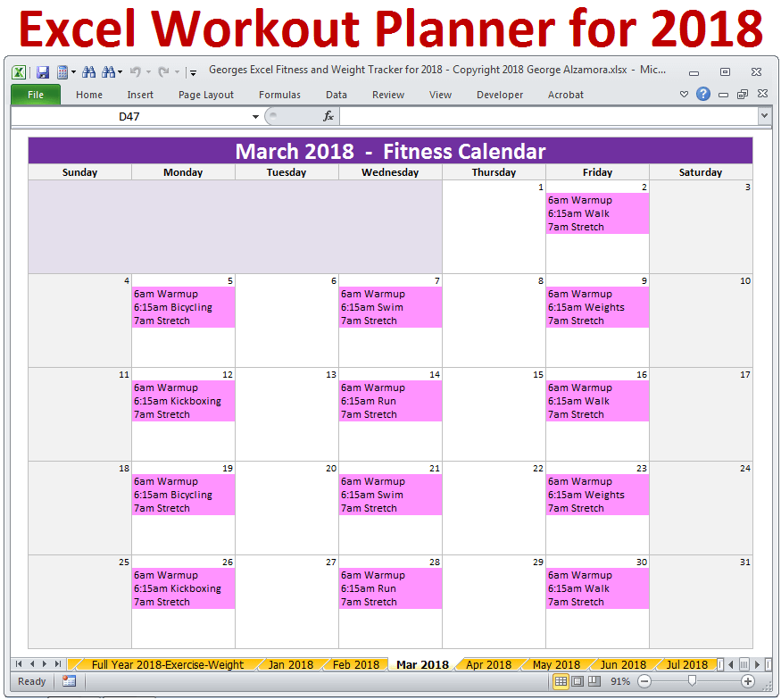Click the Save icon on the Quick Access Toolbar

42,71
